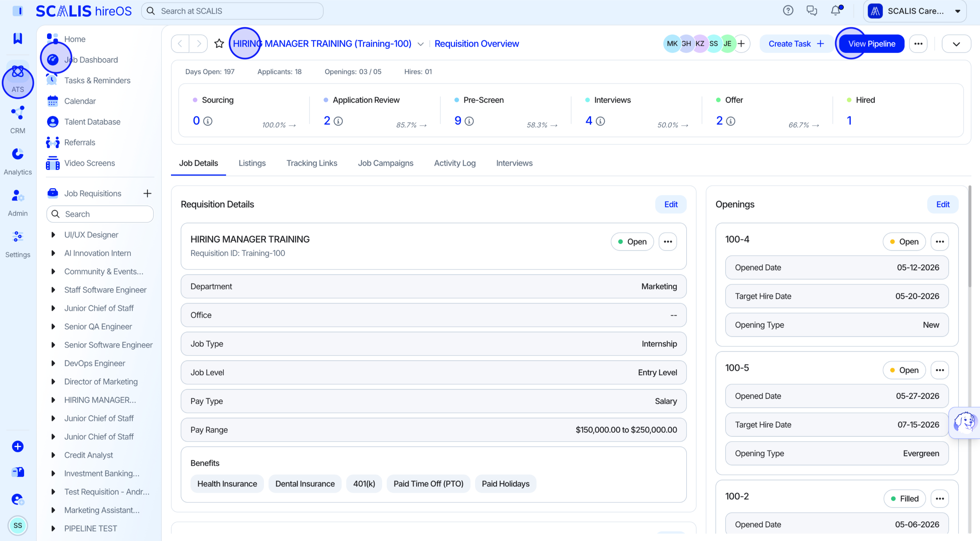
Task: Add a team member with the plus icon
Action: click(x=741, y=44)
